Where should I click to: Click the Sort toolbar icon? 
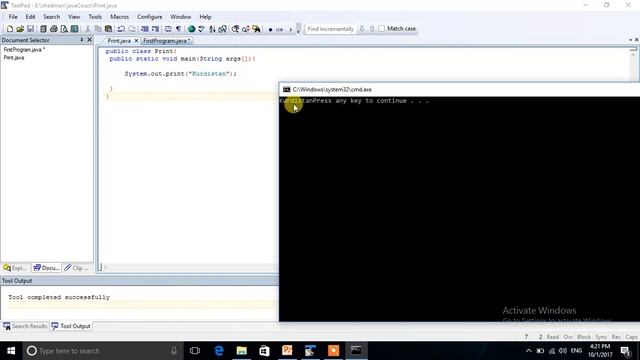(x=212, y=29)
